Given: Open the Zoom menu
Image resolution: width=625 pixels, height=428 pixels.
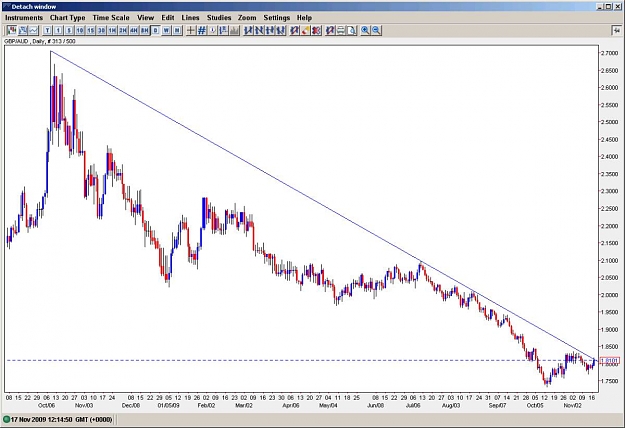Looking at the screenshot, I should [247, 18].
